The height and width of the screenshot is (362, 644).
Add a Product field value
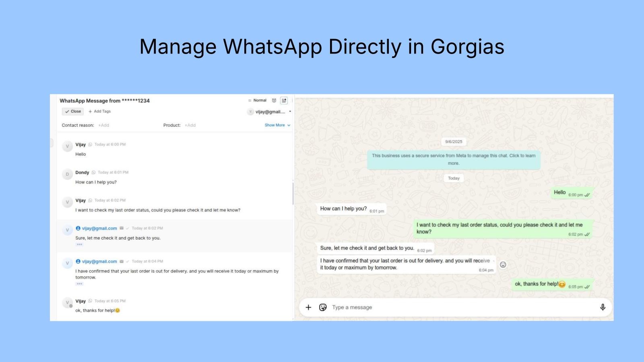click(190, 125)
